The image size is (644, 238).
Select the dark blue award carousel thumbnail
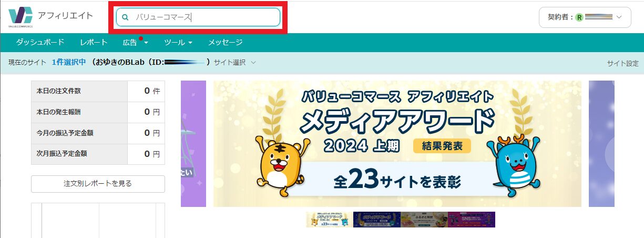click(x=377, y=220)
